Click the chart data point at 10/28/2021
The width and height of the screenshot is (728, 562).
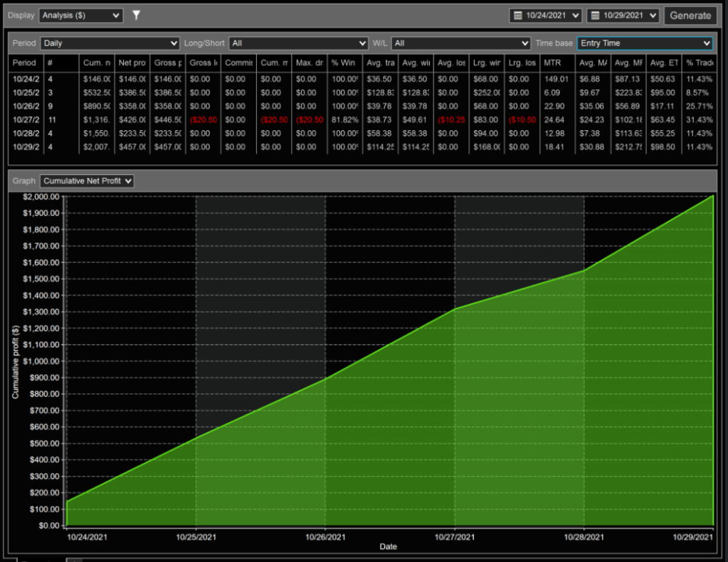pos(584,270)
